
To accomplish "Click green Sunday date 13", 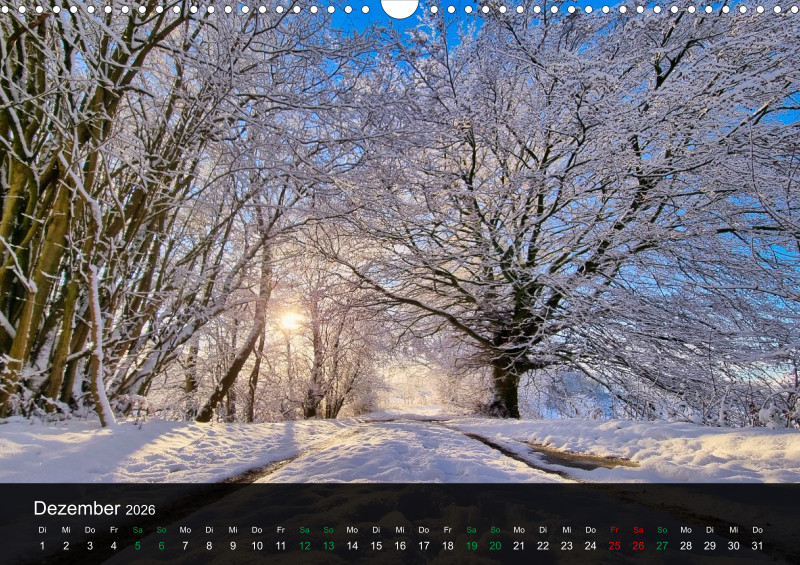I will coord(328,546).
